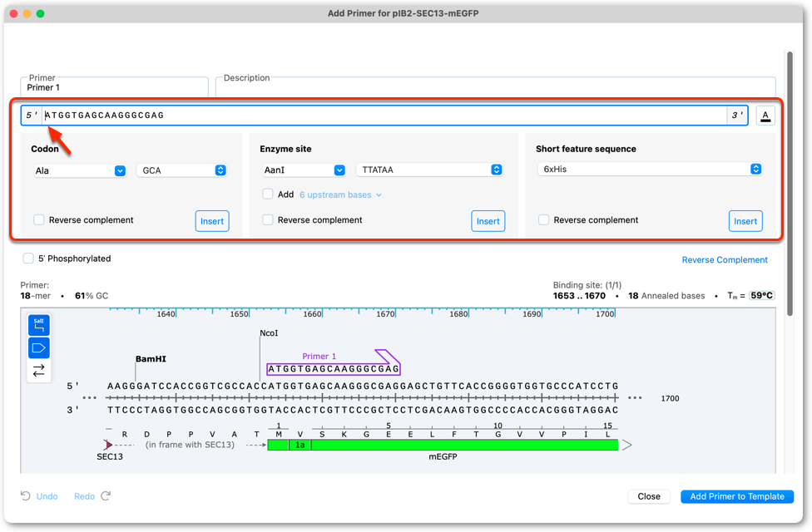Image resolution: width=812 pixels, height=532 pixels.
Task: Enable the 5' Phosphorylated checkbox
Action: [28, 259]
